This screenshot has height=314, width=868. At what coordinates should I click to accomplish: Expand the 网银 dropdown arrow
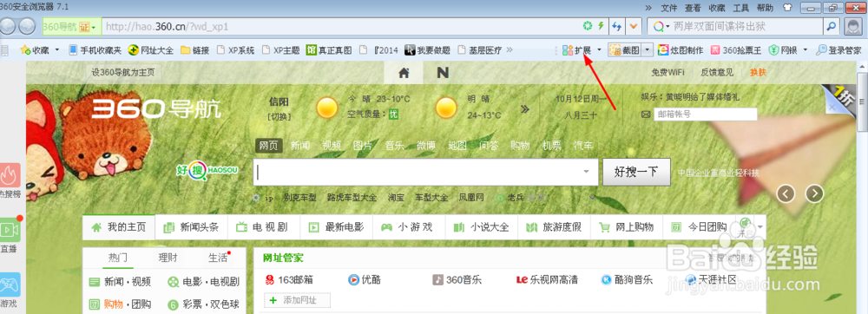[805, 50]
